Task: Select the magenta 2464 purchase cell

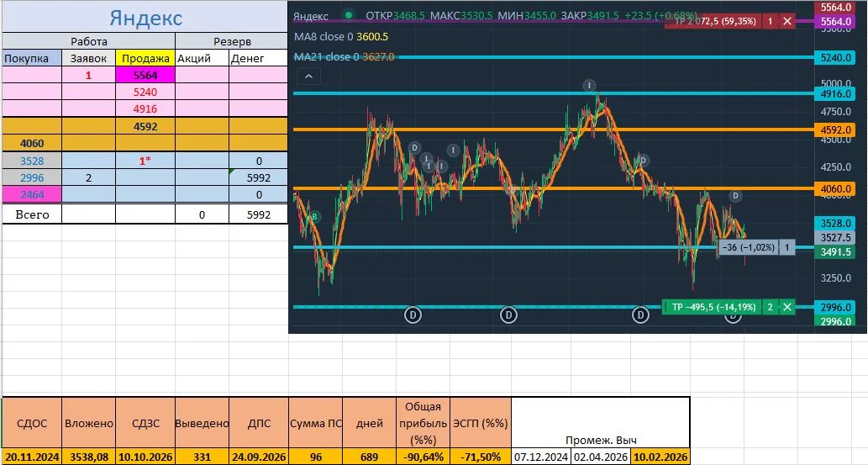Action: [32, 194]
